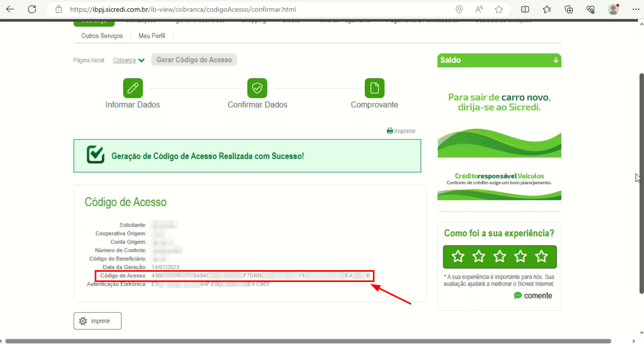
Task: Add page to favorites with star icon
Action: pos(499,9)
